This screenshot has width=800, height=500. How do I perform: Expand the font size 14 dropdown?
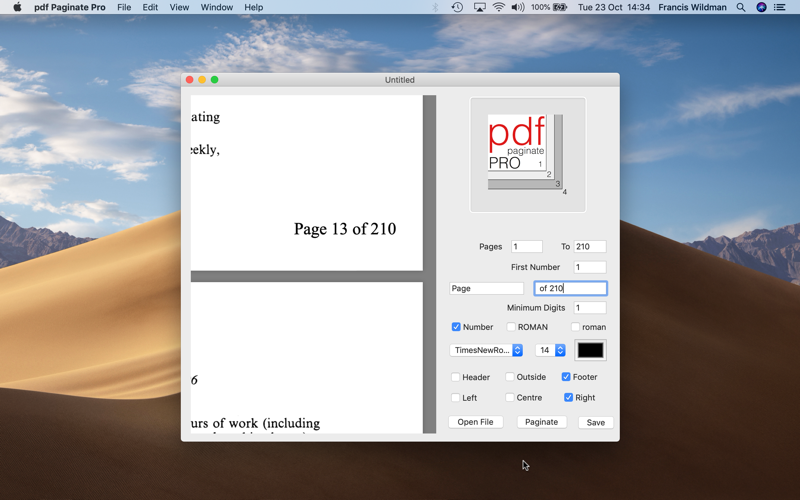[x=550, y=350]
